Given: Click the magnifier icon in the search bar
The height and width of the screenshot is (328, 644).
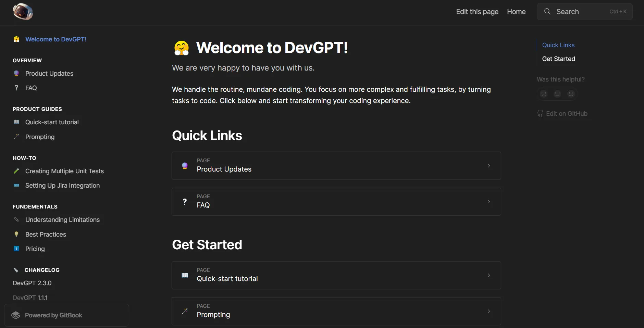Looking at the screenshot, I should [x=547, y=11].
